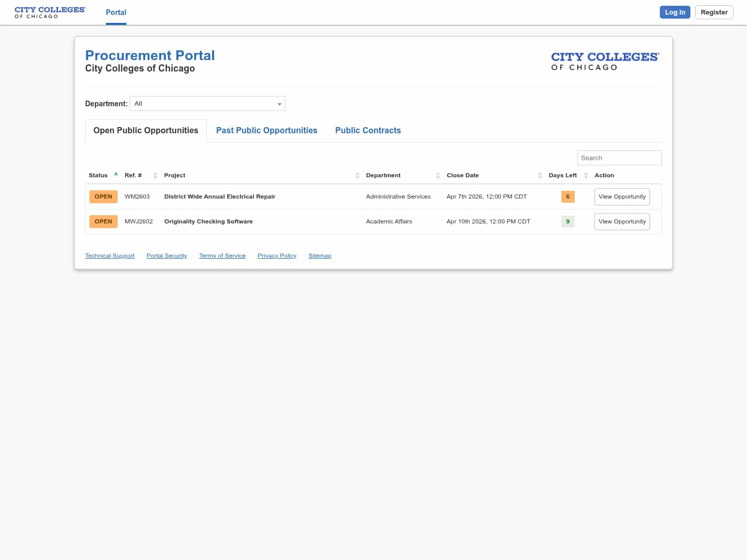747x560 pixels.
Task: Switch to Past Public Opportunities tab
Action: [x=267, y=130]
